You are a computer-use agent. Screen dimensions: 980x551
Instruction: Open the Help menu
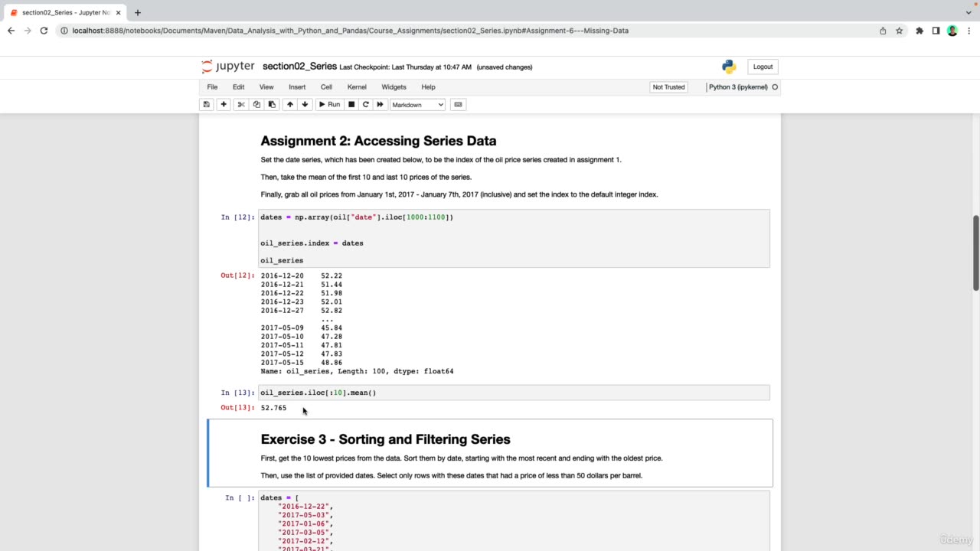(428, 87)
